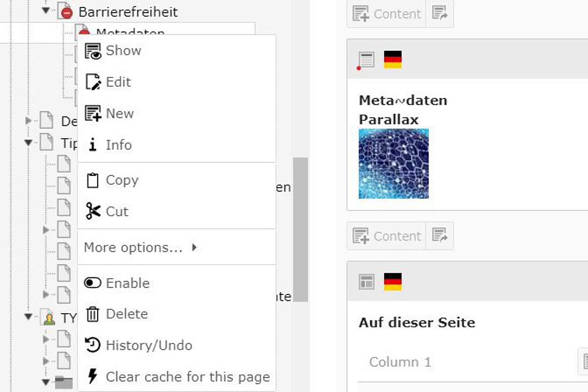Click the Show eye icon in context menu
This screenshot has width=588, height=392.
pyautogui.click(x=93, y=51)
